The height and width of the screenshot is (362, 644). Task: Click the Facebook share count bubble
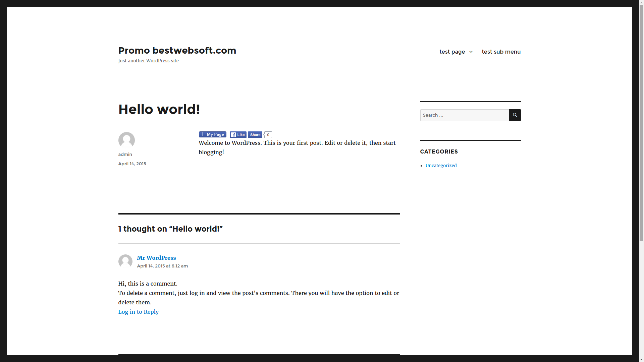click(268, 135)
